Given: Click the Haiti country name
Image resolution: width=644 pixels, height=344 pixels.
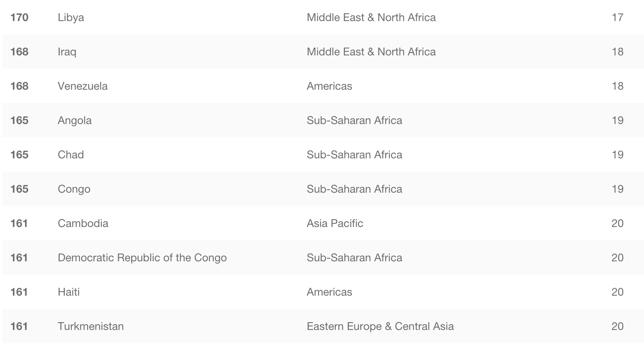Looking at the screenshot, I should [69, 292].
